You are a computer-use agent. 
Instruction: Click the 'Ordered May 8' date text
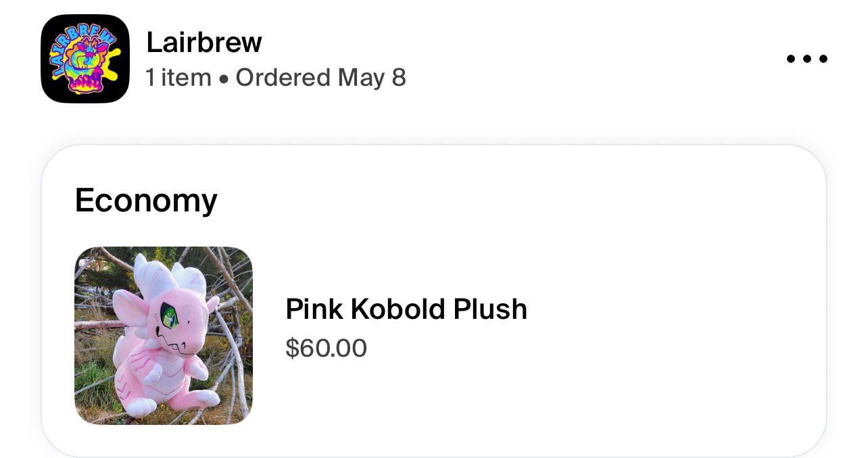(320, 78)
